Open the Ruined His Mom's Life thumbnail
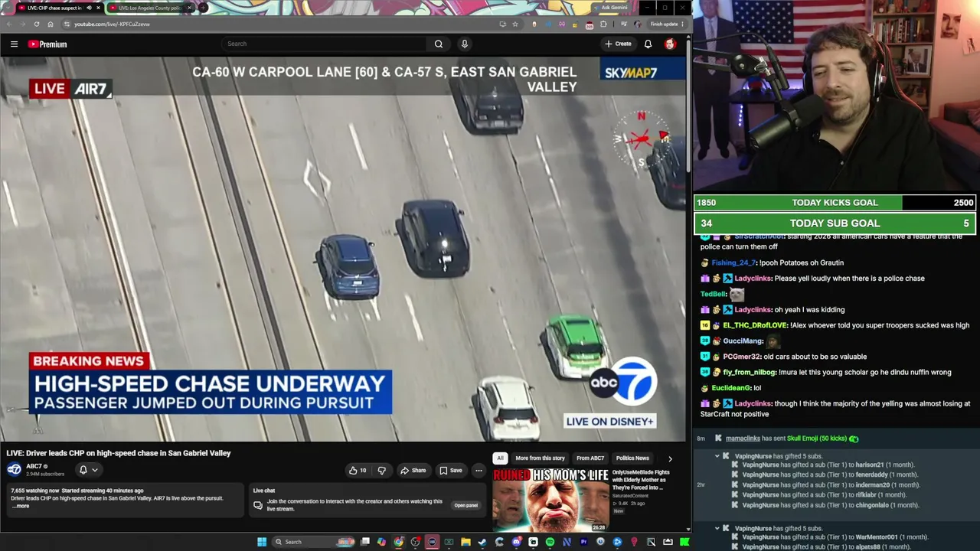 pos(551,500)
